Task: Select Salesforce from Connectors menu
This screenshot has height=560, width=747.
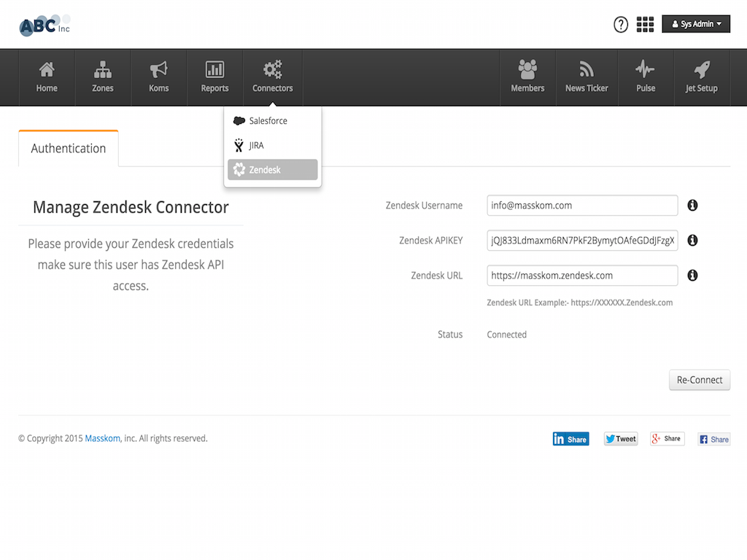Action: (x=268, y=121)
